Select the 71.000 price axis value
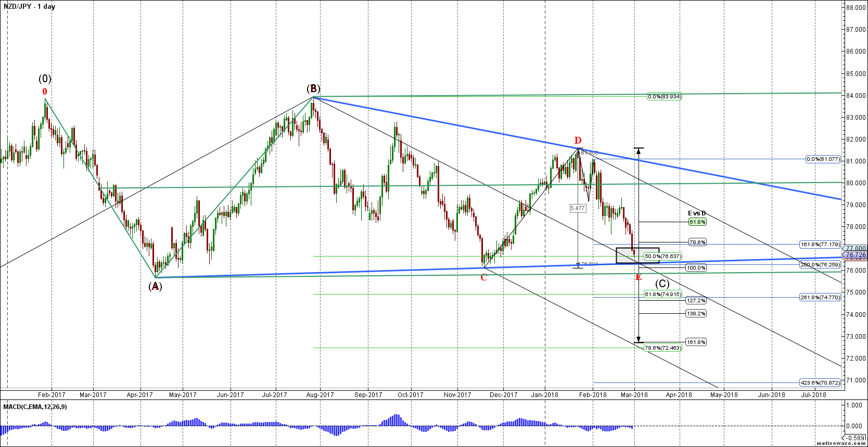This screenshot has width=868, height=447. pos(856,380)
